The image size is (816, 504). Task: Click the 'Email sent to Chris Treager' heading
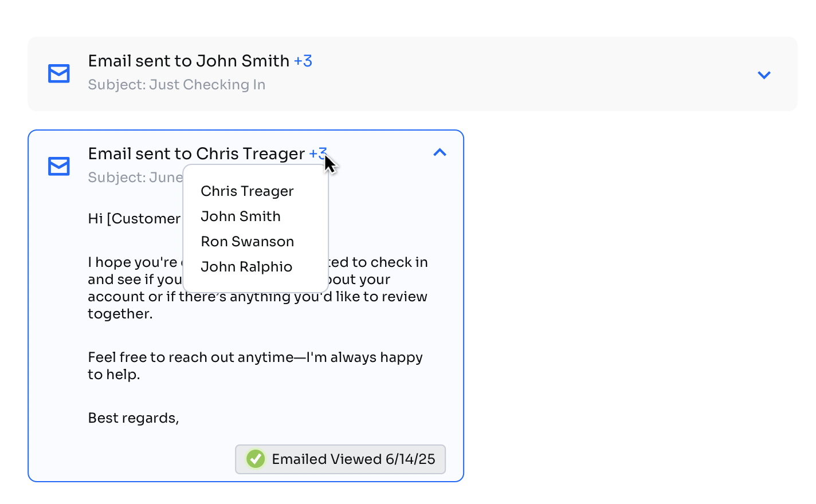(x=196, y=153)
